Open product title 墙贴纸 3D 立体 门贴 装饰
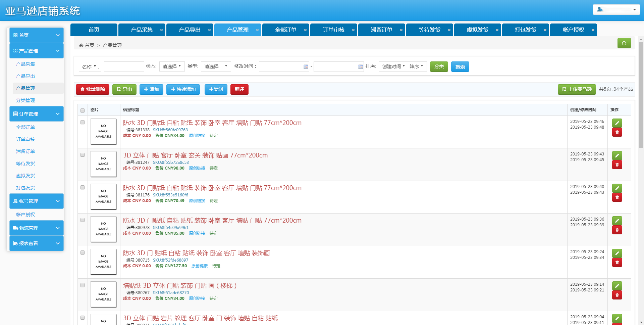644x325 pixels. [x=180, y=285]
